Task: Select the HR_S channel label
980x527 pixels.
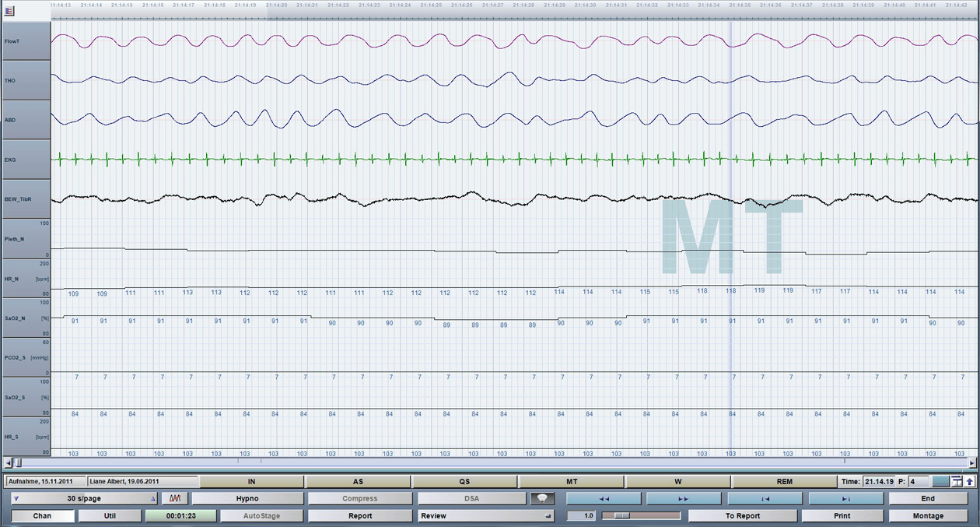Action: pos(26,437)
